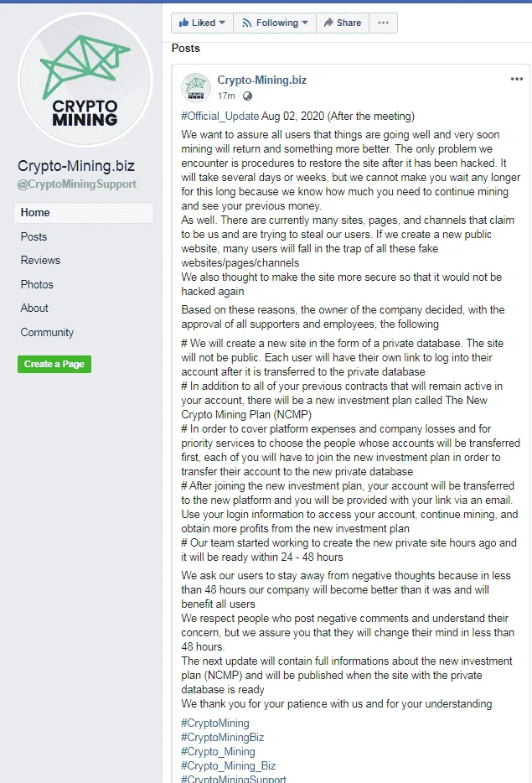Click the 17m post timestamp
Viewport: 532px width, 783px height.
click(226, 96)
